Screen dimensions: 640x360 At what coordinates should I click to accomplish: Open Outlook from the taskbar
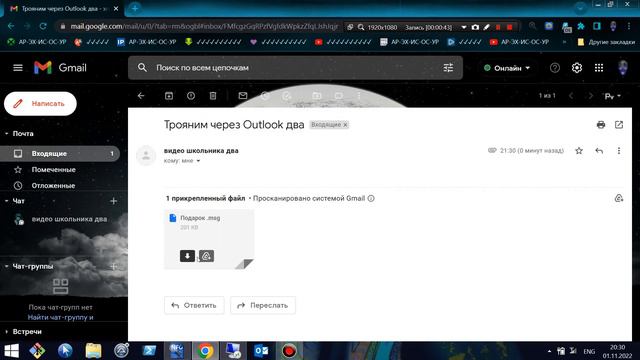coord(261,351)
